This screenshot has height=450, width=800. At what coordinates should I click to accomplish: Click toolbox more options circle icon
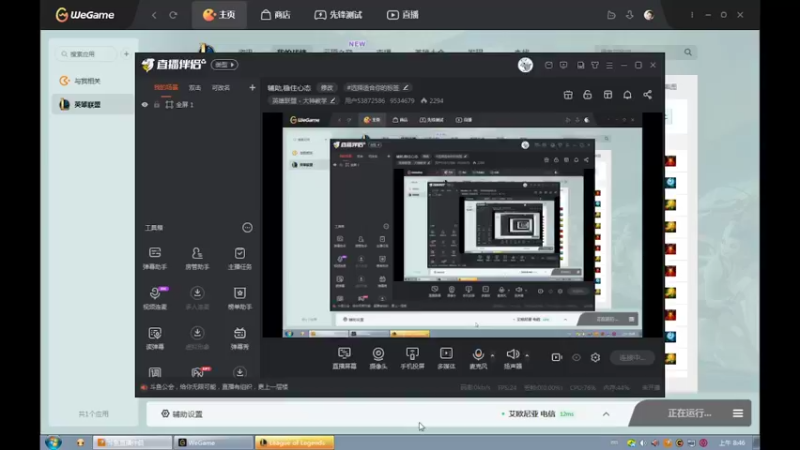(x=247, y=228)
